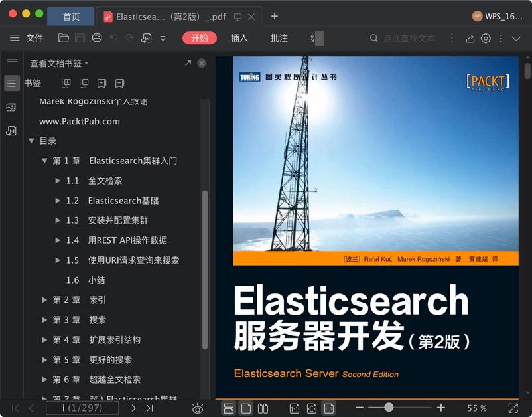The image size is (532, 417).
Task: Click the PDF convert to WPS icon
Action: 146,38
